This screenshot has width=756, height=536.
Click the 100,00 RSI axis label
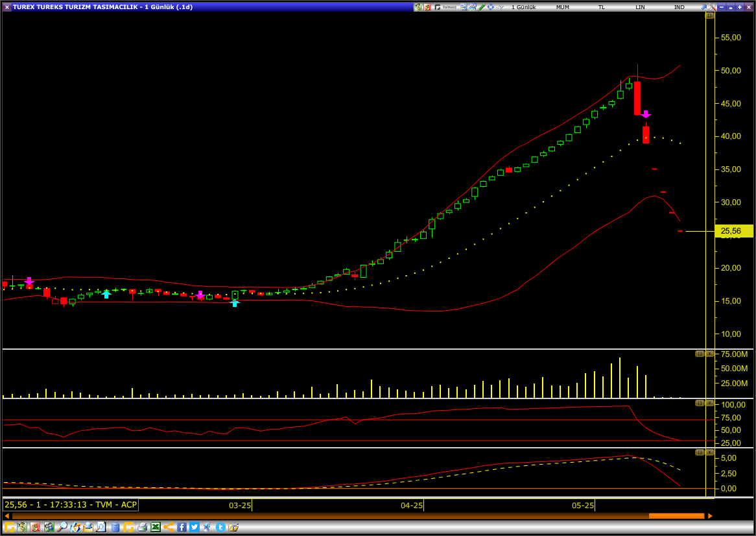click(x=733, y=404)
